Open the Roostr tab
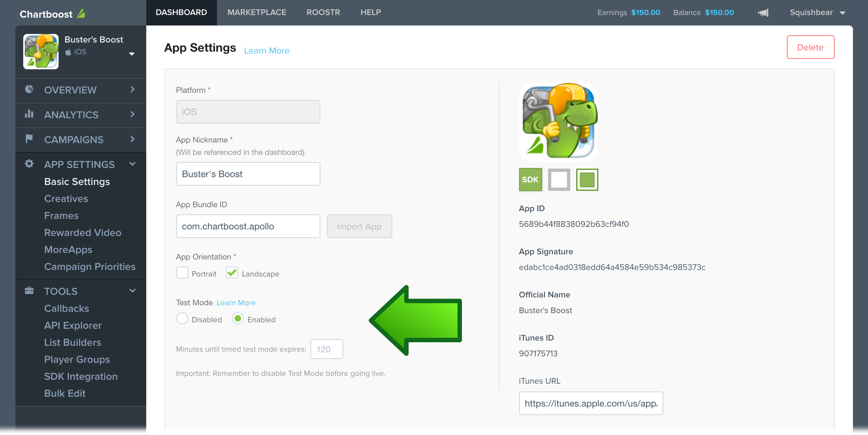The width and height of the screenshot is (868, 435). pyautogui.click(x=323, y=12)
